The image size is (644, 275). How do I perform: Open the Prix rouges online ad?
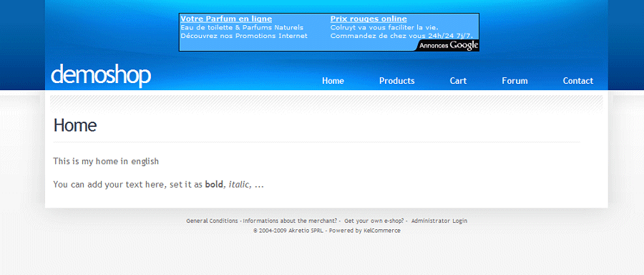[x=369, y=19]
